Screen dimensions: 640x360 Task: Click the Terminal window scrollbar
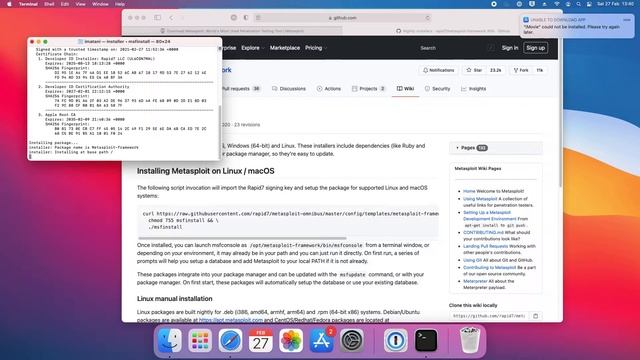coord(220,131)
